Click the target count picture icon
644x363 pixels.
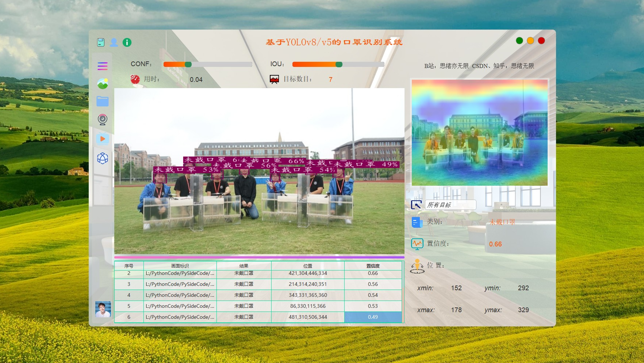point(274,79)
